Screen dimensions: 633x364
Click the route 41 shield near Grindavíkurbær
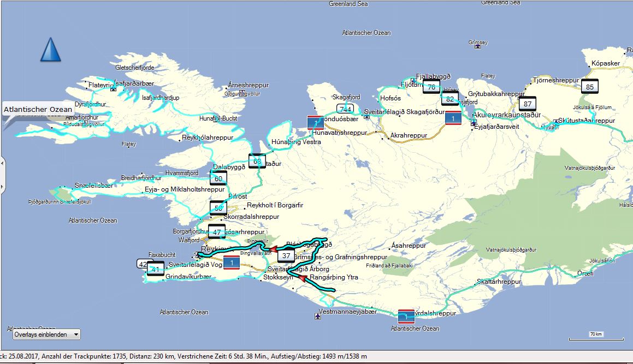[x=156, y=269]
